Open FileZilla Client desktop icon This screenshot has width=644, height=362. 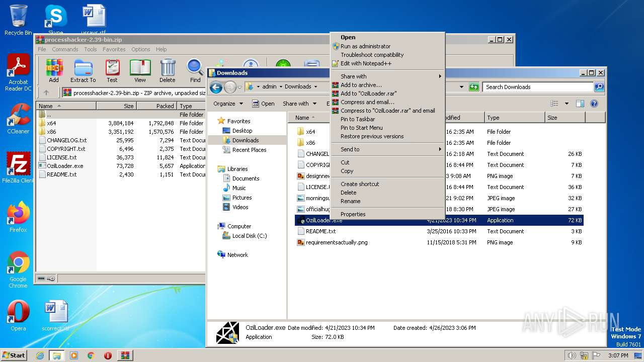pyautogui.click(x=18, y=168)
